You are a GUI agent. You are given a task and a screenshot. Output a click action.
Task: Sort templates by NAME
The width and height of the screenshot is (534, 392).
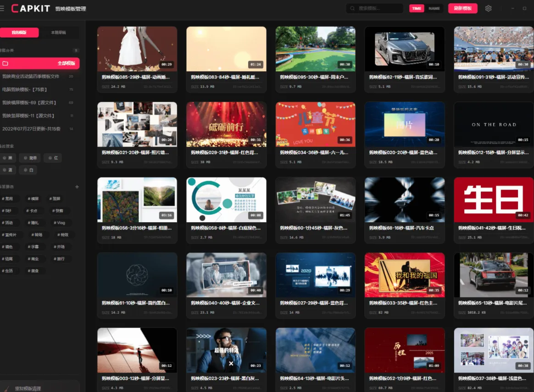coord(434,8)
